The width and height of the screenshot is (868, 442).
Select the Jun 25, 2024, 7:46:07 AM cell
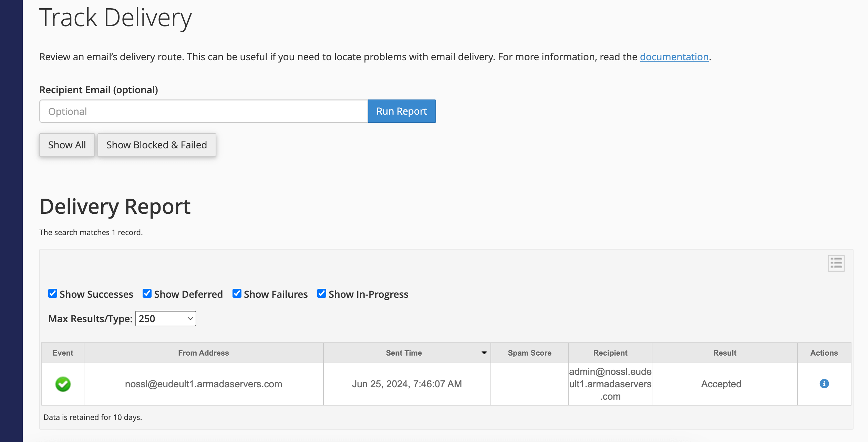click(x=407, y=384)
